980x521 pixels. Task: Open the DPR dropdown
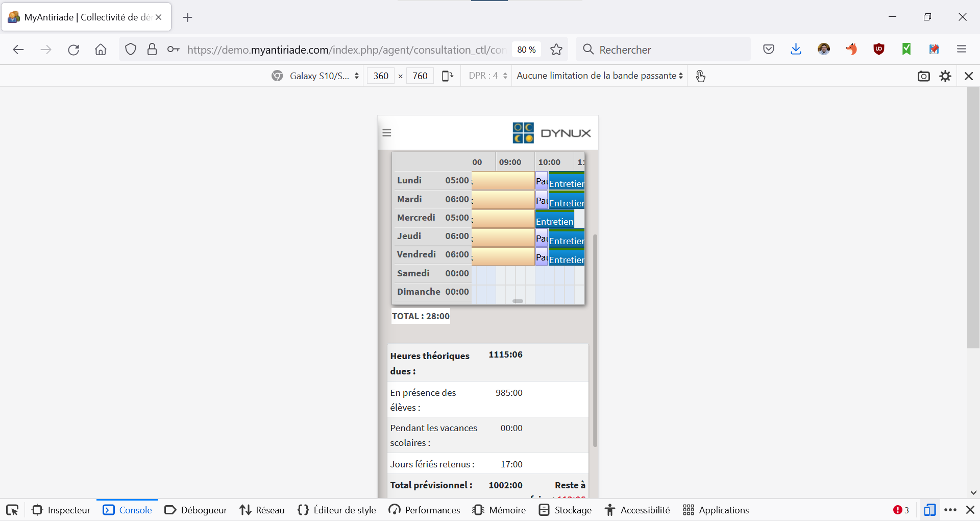click(x=488, y=76)
